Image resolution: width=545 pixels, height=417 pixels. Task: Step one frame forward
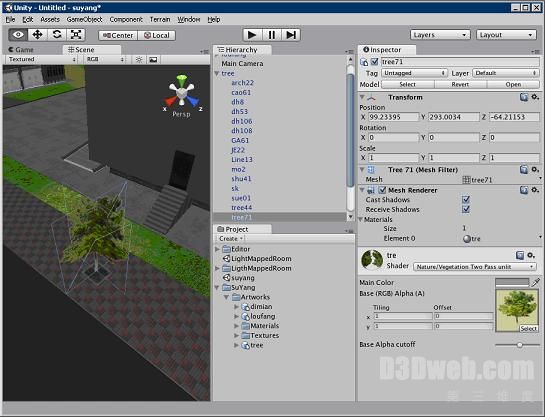click(291, 35)
